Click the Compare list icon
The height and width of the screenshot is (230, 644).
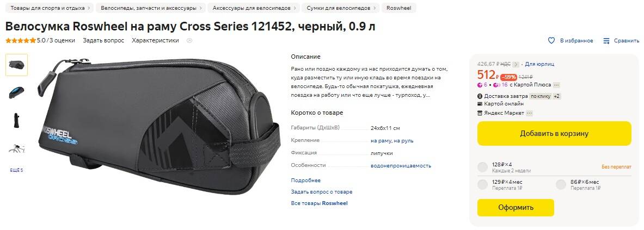tap(606, 41)
